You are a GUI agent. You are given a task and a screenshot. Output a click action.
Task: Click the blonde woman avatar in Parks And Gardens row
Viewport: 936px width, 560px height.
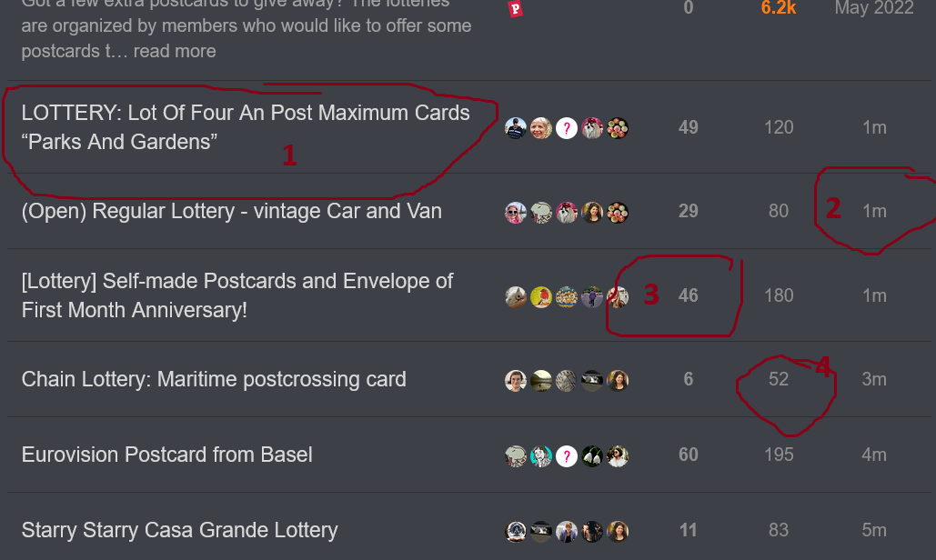(x=541, y=128)
